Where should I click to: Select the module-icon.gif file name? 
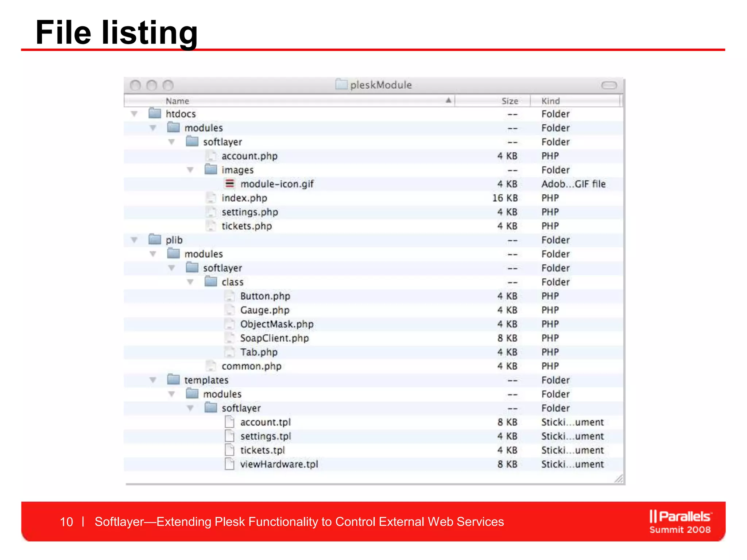pyautogui.click(x=277, y=184)
